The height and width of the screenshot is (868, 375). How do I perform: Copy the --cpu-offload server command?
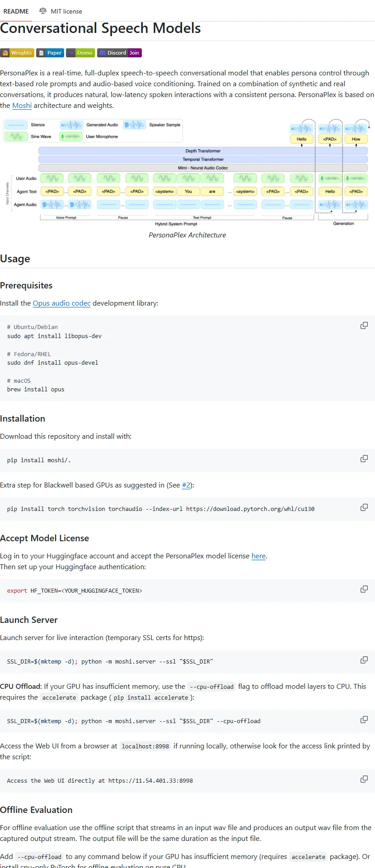(x=364, y=719)
